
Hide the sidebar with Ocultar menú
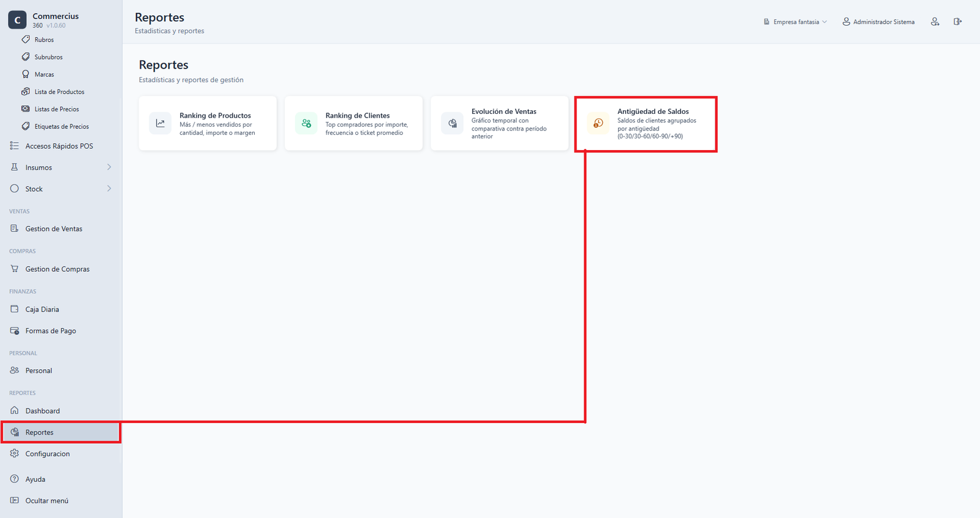pos(47,501)
